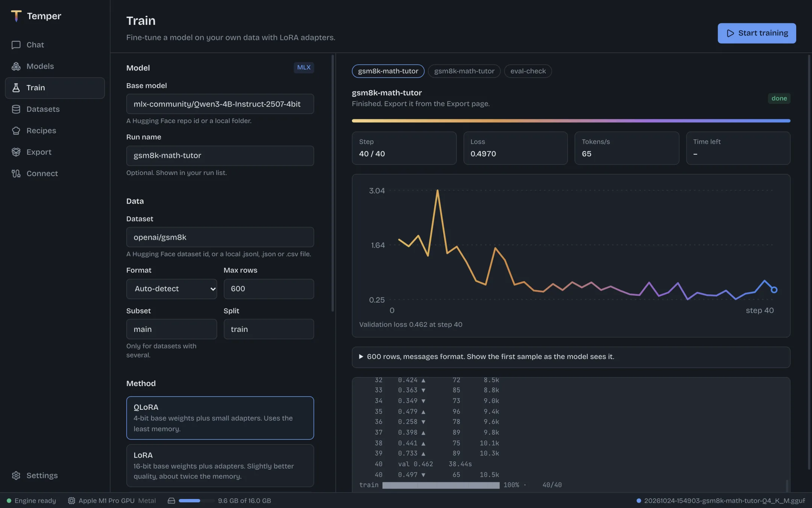
Task: Open the Format Auto-detect dropdown
Action: click(x=171, y=289)
